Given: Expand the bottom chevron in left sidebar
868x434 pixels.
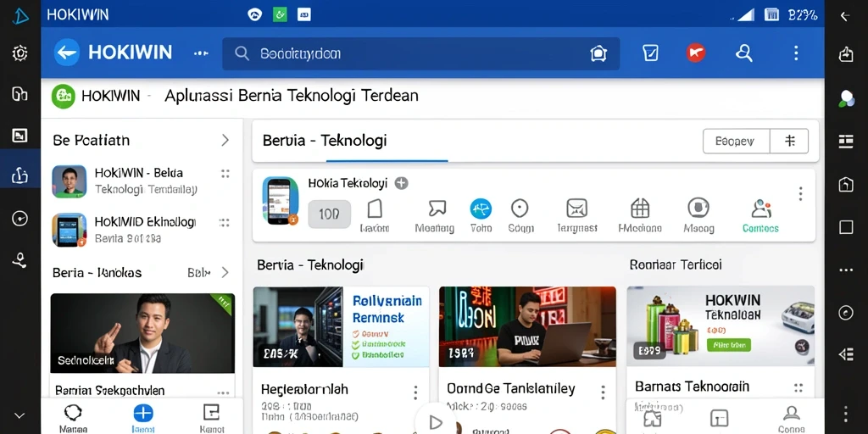Looking at the screenshot, I should click(20, 415).
